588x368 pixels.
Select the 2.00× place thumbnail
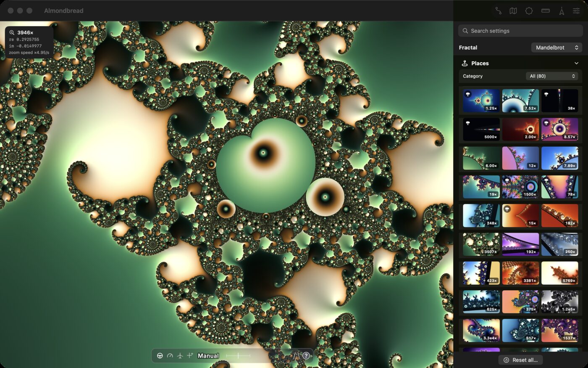pyautogui.click(x=520, y=129)
